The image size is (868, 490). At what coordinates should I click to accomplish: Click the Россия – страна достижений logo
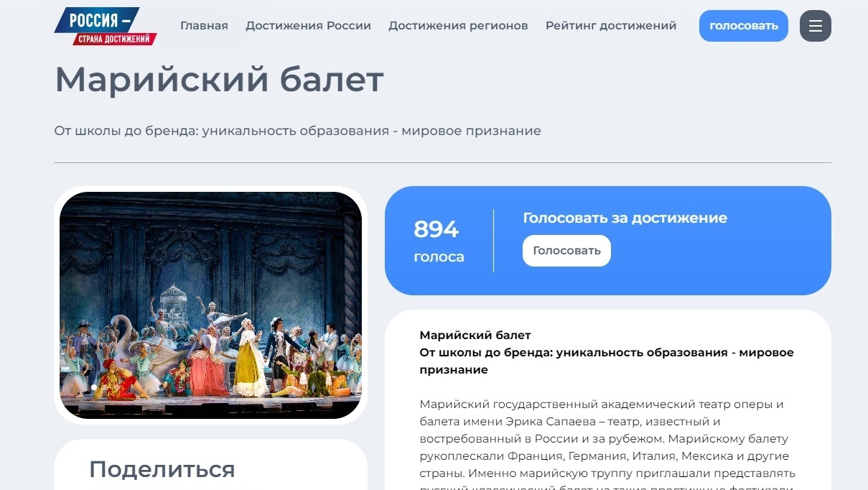point(106,27)
